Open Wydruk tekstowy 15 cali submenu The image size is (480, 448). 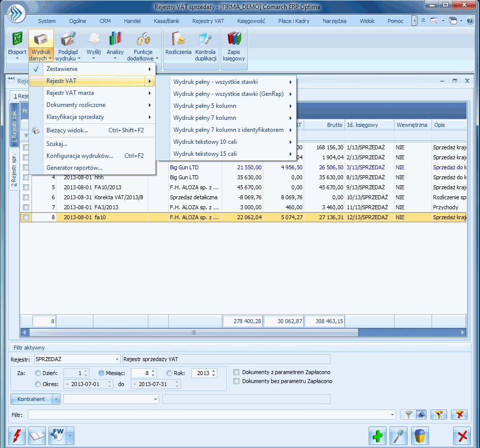tap(233, 154)
